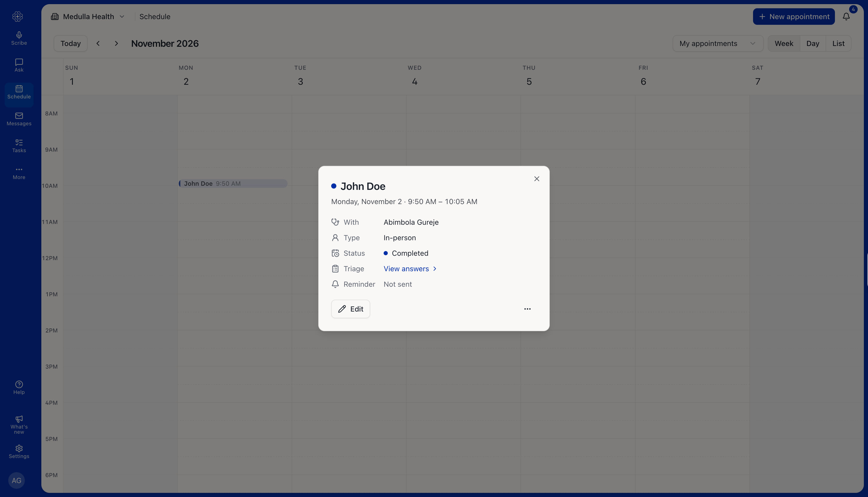Click the Schedule breadcrumb title

155,16
